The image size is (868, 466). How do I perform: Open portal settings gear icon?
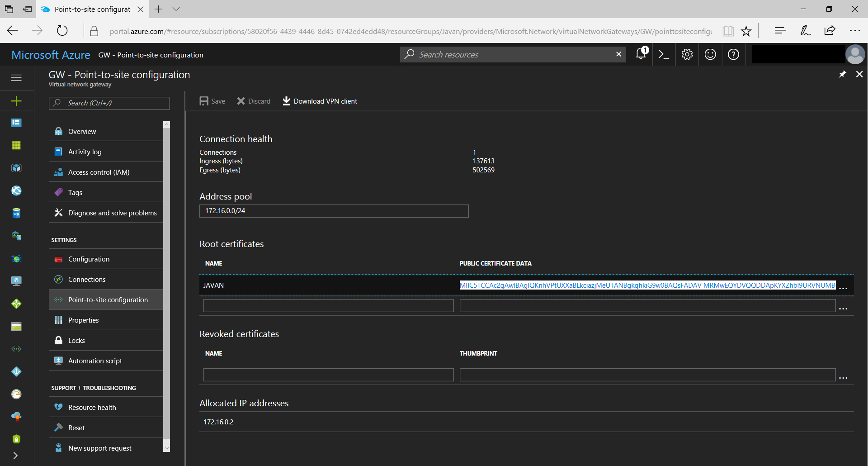click(687, 55)
